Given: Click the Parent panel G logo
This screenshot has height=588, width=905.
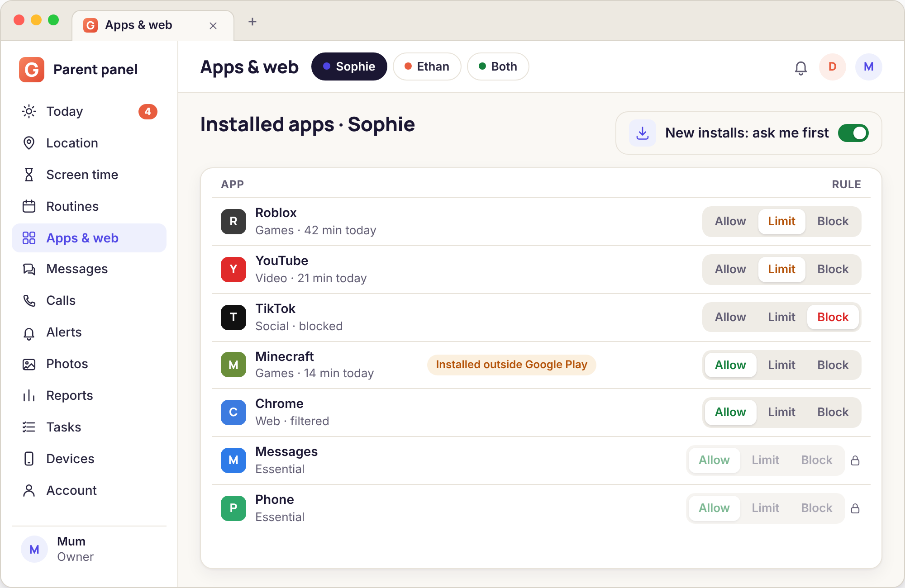Looking at the screenshot, I should pyautogui.click(x=32, y=69).
